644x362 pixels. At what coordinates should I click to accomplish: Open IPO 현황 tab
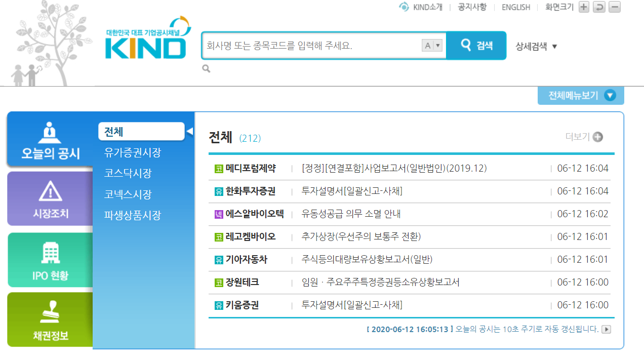[x=50, y=260]
